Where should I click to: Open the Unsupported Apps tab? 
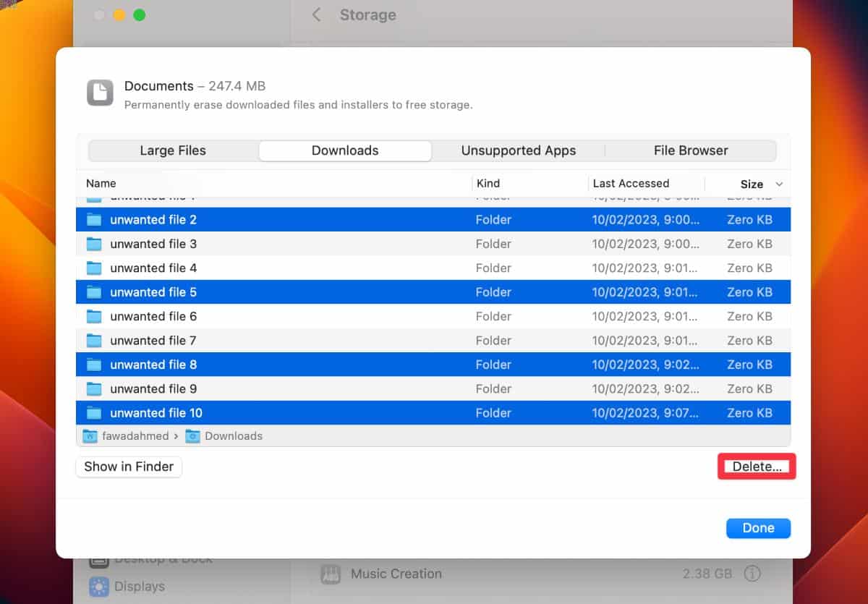coord(518,150)
